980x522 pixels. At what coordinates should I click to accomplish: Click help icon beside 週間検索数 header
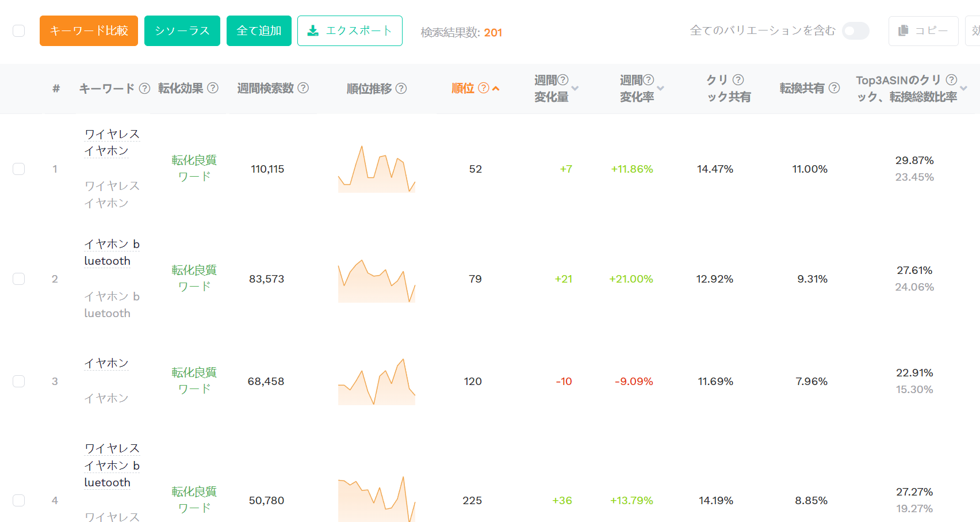point(303,88)
